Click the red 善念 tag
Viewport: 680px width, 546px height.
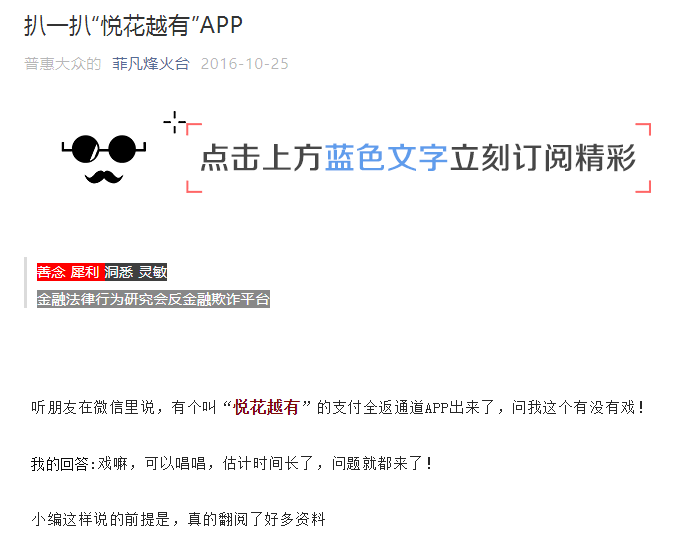[x=51, y=272]
